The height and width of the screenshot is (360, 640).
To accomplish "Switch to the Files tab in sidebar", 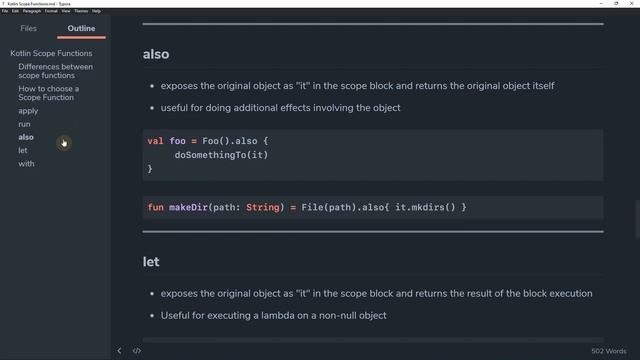I will pyautogui.click(x=28, y=28).
